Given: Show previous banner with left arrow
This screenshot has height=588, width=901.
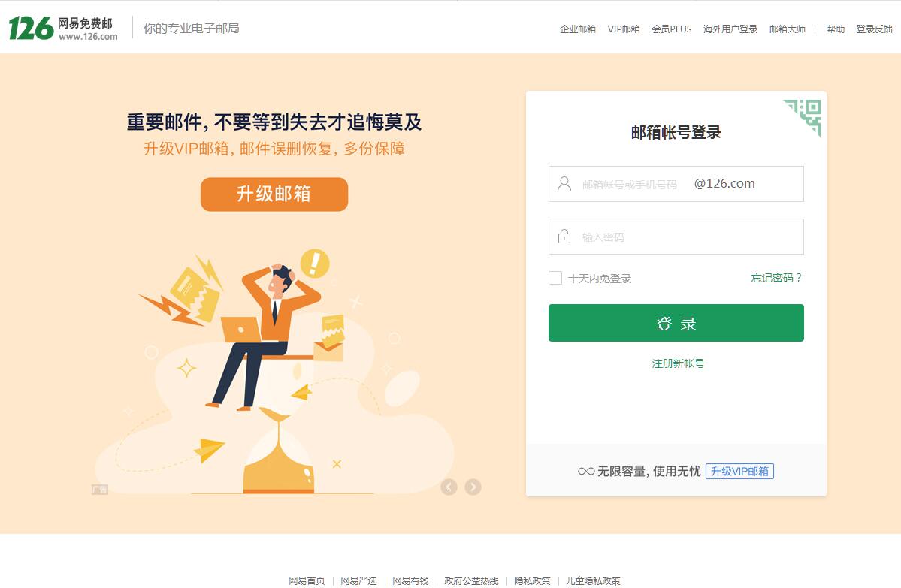Looking at the screenshot, I should [449, 487].
